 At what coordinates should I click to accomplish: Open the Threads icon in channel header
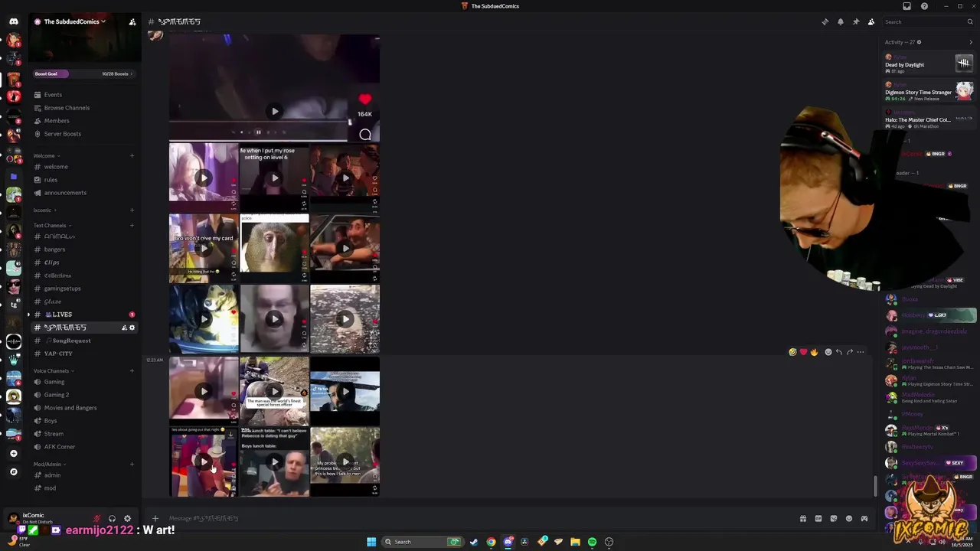pos(825,21)
